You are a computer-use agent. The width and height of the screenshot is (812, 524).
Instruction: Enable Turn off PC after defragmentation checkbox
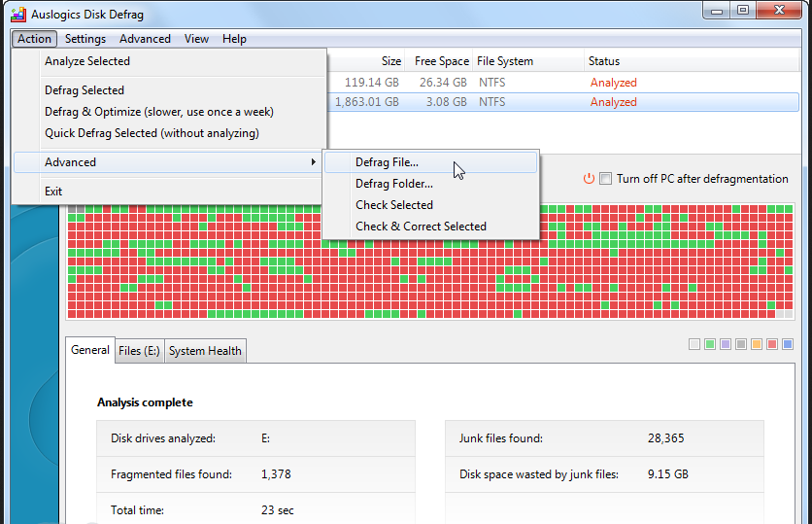[605, 179]
